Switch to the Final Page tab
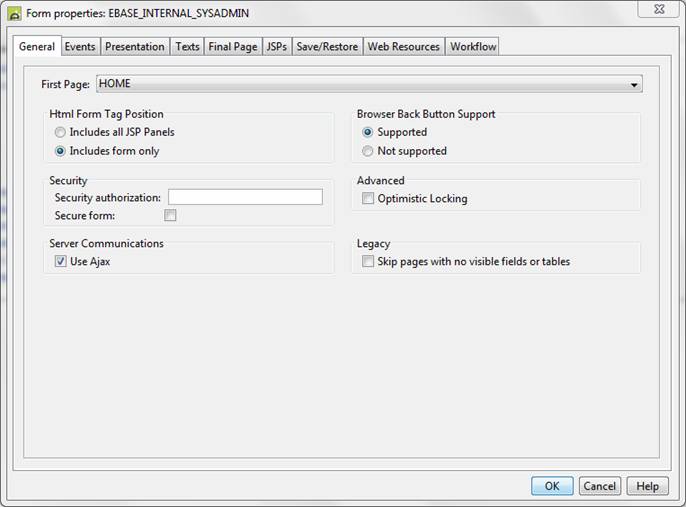 coord(233,47)
